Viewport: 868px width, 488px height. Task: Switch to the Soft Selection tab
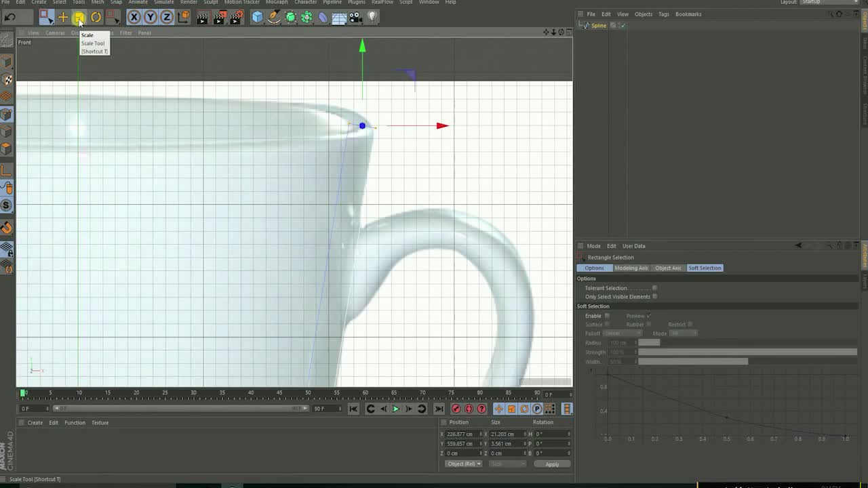click(x=705, y=268)
